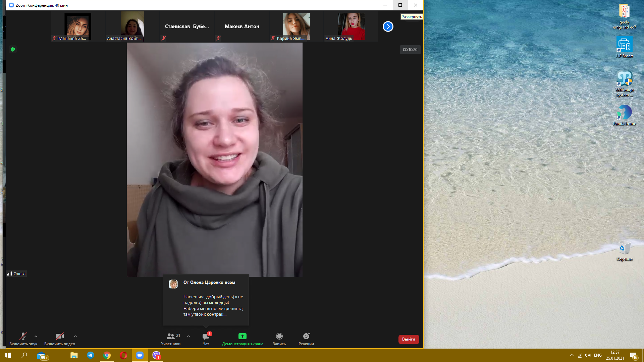Click the green Screen Share icon

click(242, 336)
